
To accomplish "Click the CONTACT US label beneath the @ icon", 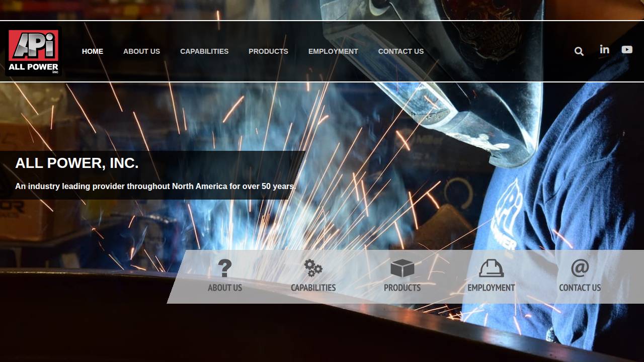I will click(580, 288).
